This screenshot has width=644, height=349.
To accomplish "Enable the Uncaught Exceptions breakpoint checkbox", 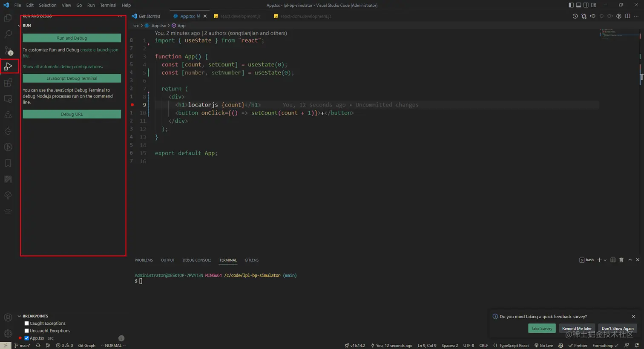I will click(26, 331).
